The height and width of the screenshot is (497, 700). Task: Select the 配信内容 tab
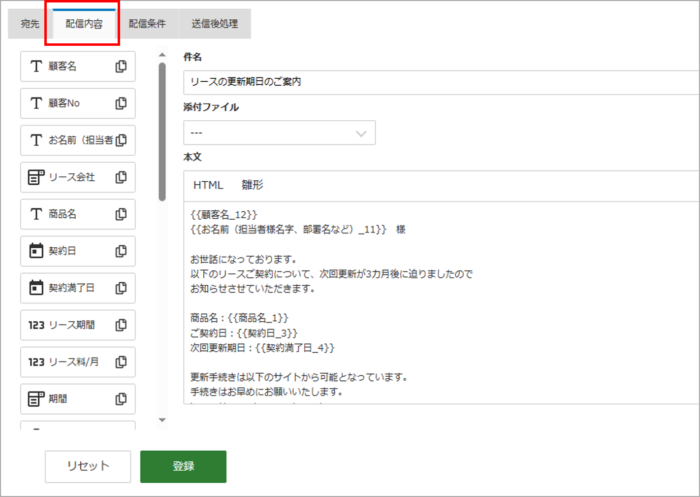pyautogui.click(x=84, y=24)
